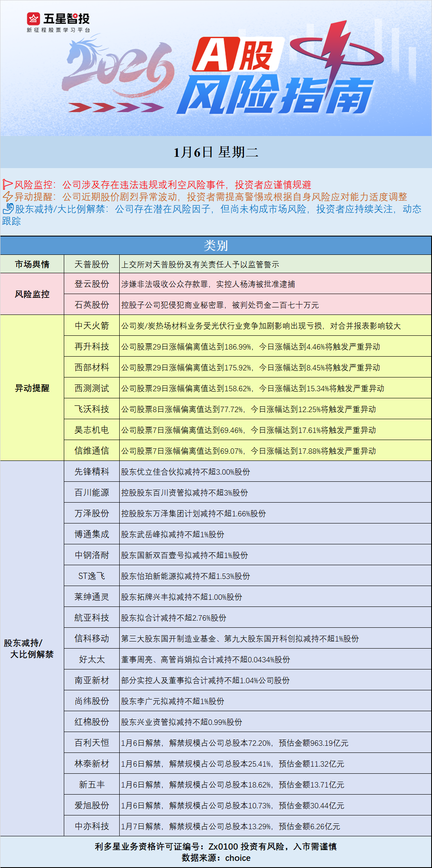Viewport: 432px width, 868px height.
Task: Click the red flag icon beside 风险监控
Action: tap(8, 184)
